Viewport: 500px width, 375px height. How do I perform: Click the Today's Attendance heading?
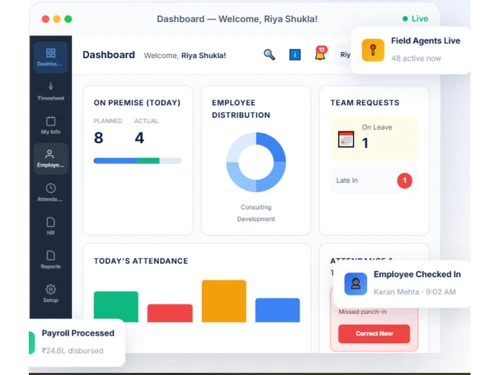click(141, 261)
